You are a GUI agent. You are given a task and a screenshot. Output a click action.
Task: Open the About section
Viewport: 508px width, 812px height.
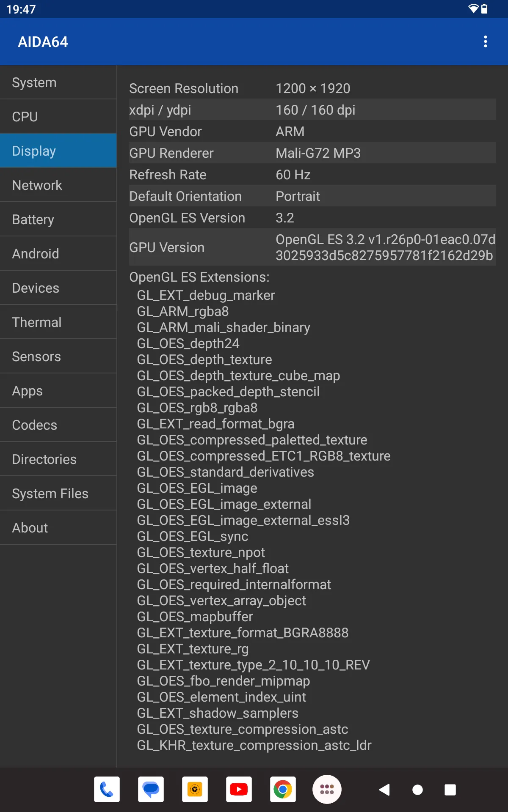point(58,528)
